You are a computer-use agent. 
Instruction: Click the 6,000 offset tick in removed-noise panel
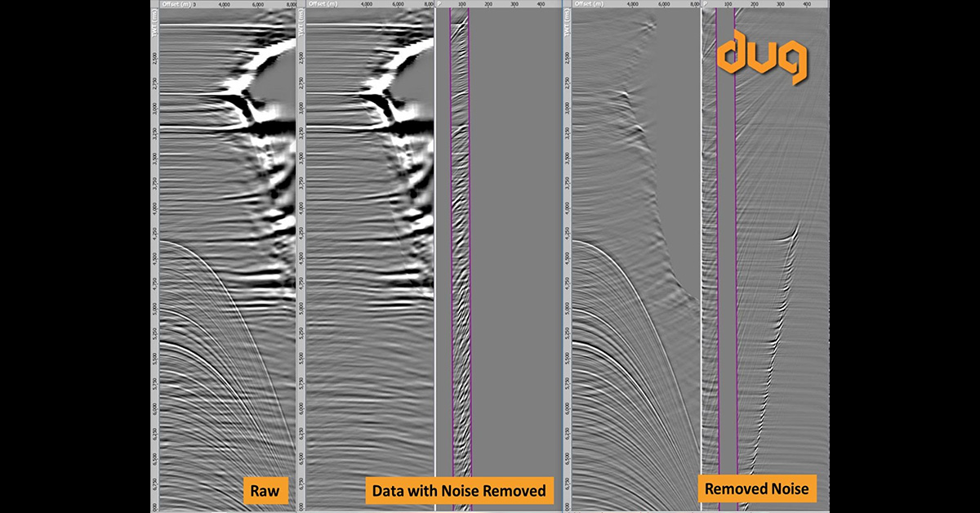pyautogui.click(x=664, y=4)
